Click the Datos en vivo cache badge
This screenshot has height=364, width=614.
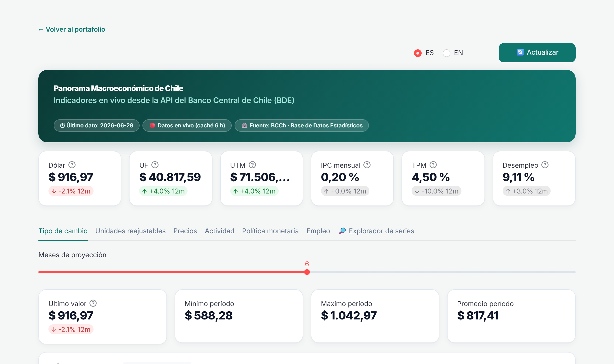[x=187, y=125]
